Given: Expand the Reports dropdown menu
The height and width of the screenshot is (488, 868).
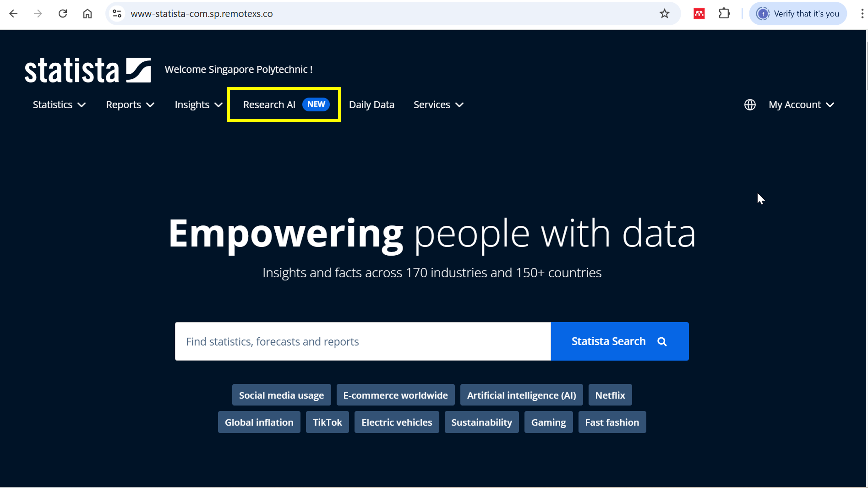Looking at the screenshot, I should pyautogui.click(x=130, y=105).
